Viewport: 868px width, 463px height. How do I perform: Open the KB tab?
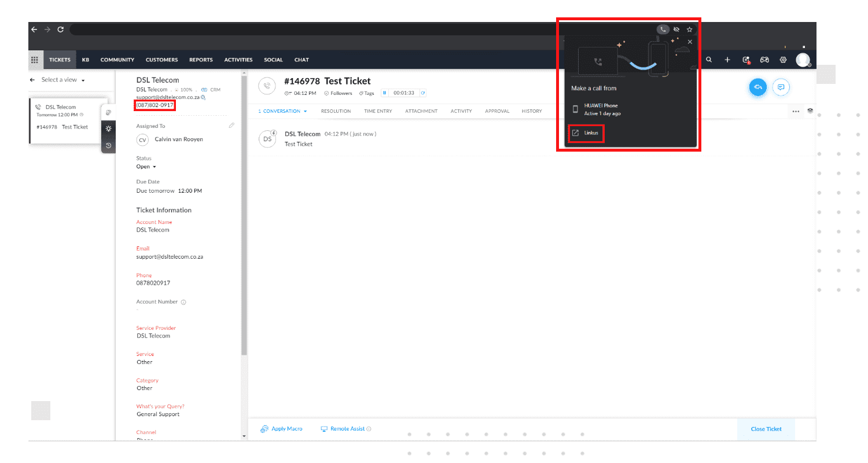click(86, 60)
